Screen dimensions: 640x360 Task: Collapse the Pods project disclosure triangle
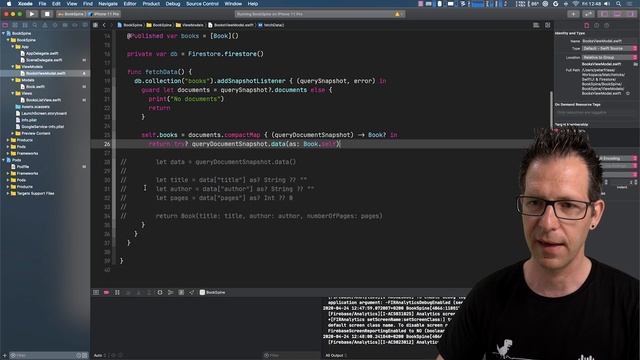coord(4,160)
